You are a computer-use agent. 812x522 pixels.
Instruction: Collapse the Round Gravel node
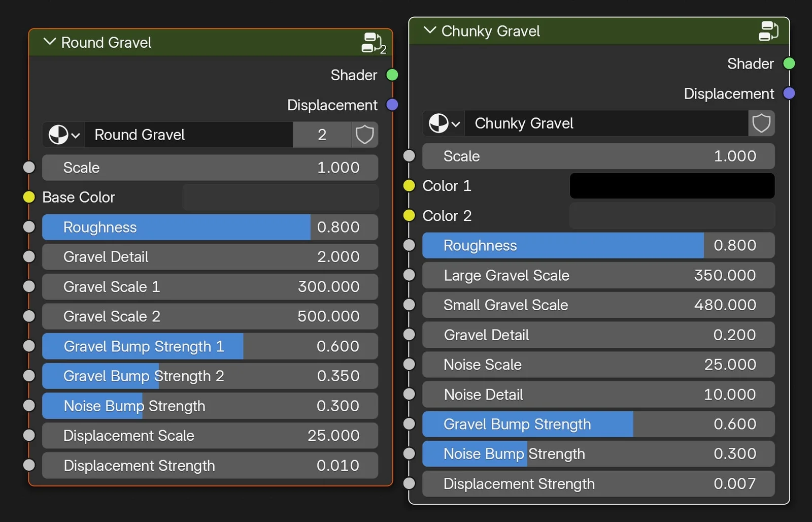(x=49, y=42)
